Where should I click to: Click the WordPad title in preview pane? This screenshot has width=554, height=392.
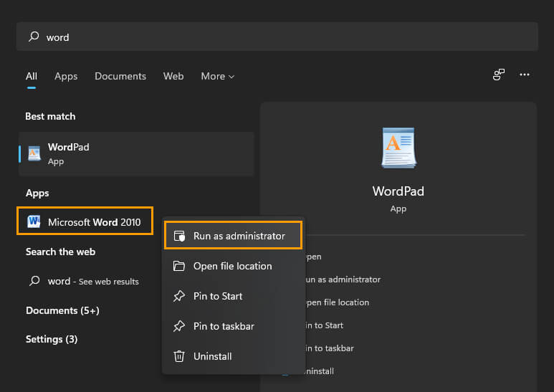point(398,191)
